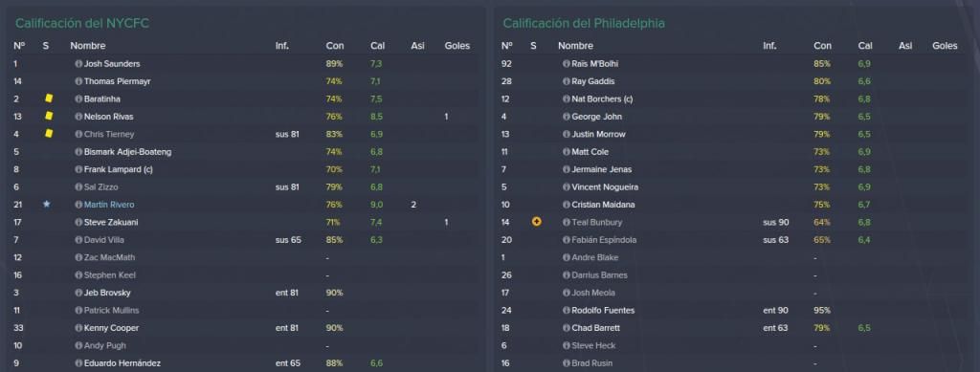
Task: Select the Steve Zakuani row
Action: [x=244, y=222]
